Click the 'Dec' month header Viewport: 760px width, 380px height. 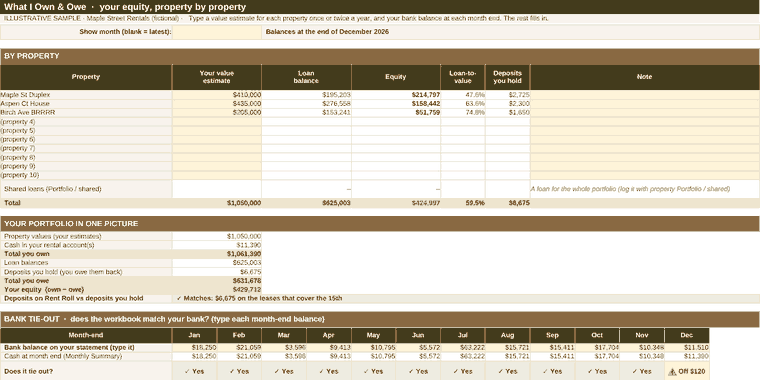687,335
